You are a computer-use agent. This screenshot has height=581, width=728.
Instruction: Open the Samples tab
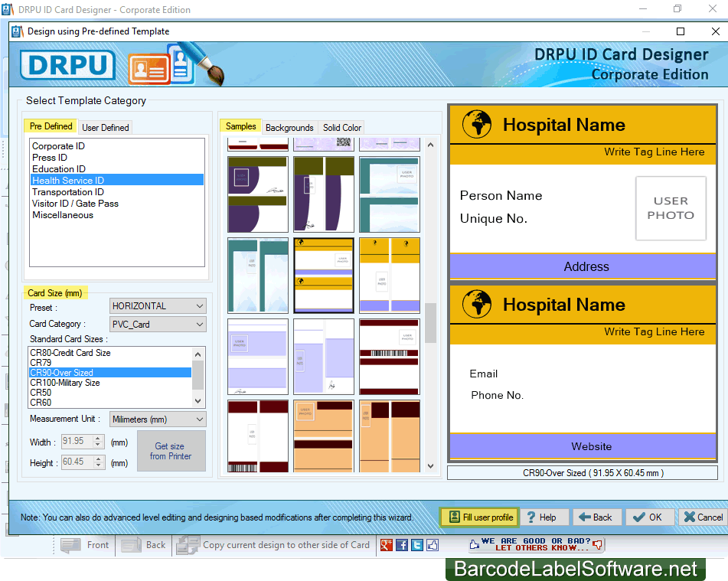(240, 126)
